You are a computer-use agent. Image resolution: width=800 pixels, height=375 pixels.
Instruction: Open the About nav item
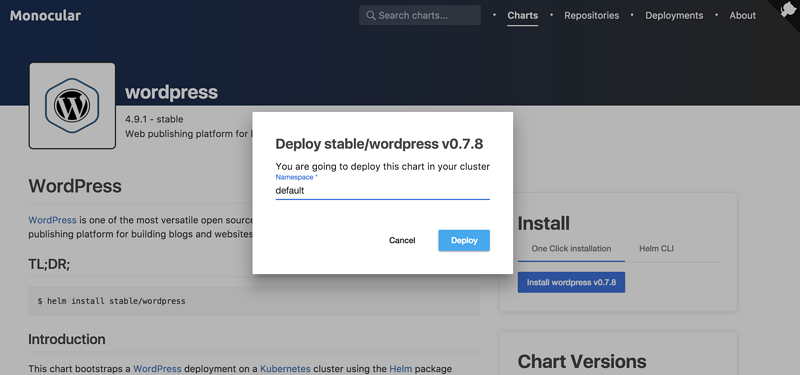(742, 15)
